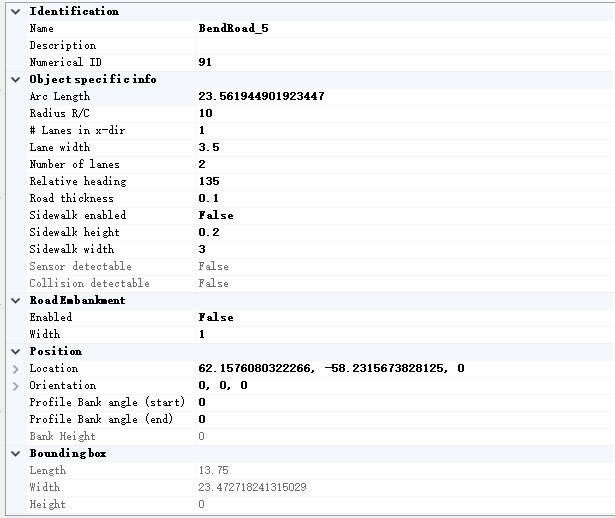Edit the Relative heading value 135
Viewport: 615px width, 518px height.
[x=208, y=181]
